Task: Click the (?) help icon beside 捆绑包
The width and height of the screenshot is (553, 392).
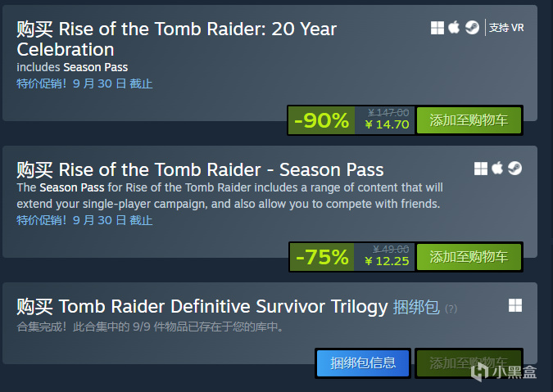Action: point(451,309)
